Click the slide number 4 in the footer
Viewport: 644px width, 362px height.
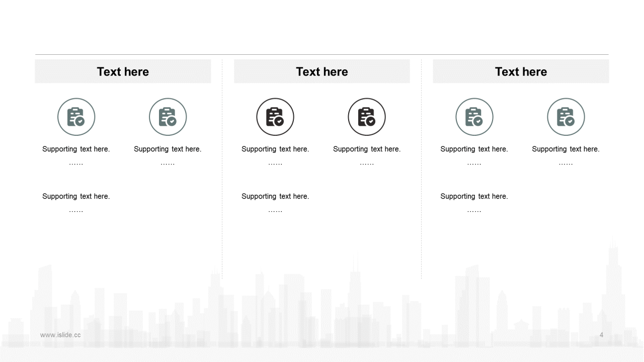coord(601,335)
